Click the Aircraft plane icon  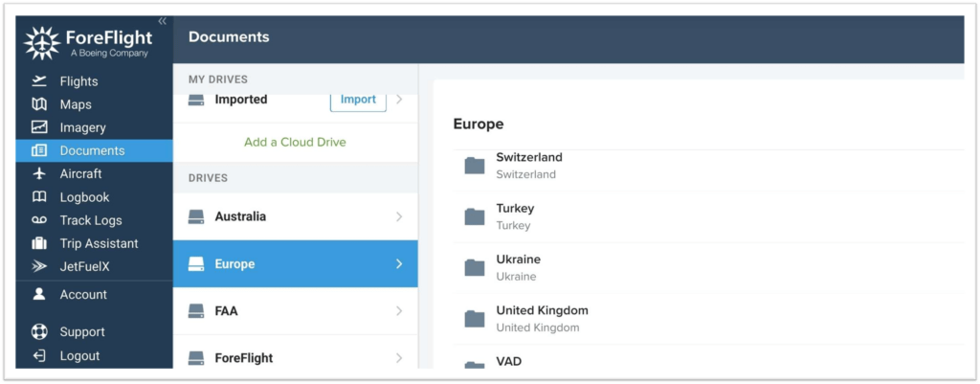[38, 174]
